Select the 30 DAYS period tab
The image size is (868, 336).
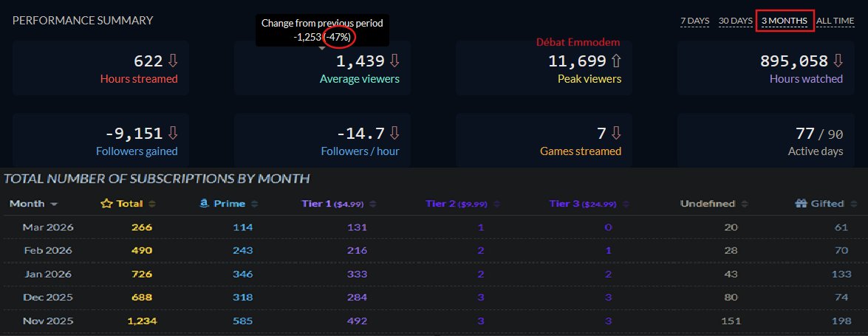pos(736,21)
